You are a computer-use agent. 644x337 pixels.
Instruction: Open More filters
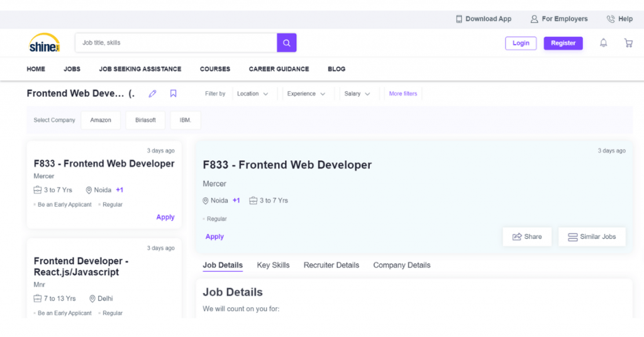[403, 94]
